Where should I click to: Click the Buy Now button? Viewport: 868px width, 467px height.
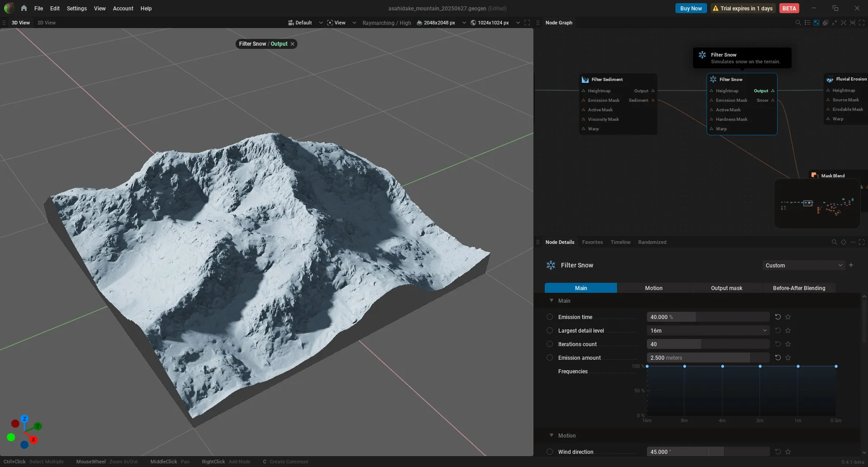(691, 8)
